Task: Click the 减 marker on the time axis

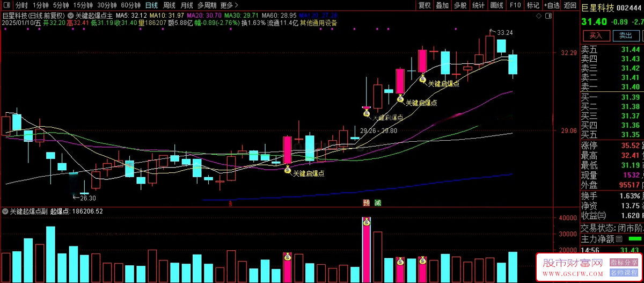Action: tap(378, 203)
